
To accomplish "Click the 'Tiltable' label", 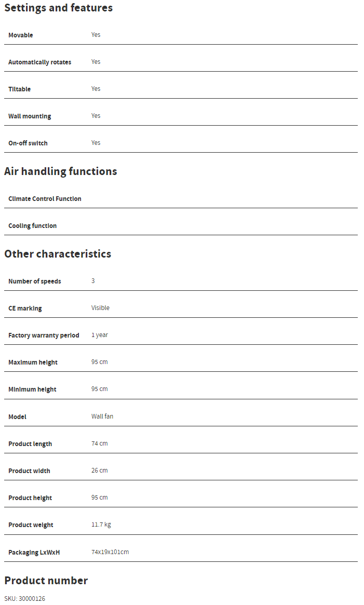I will point(20,89).
